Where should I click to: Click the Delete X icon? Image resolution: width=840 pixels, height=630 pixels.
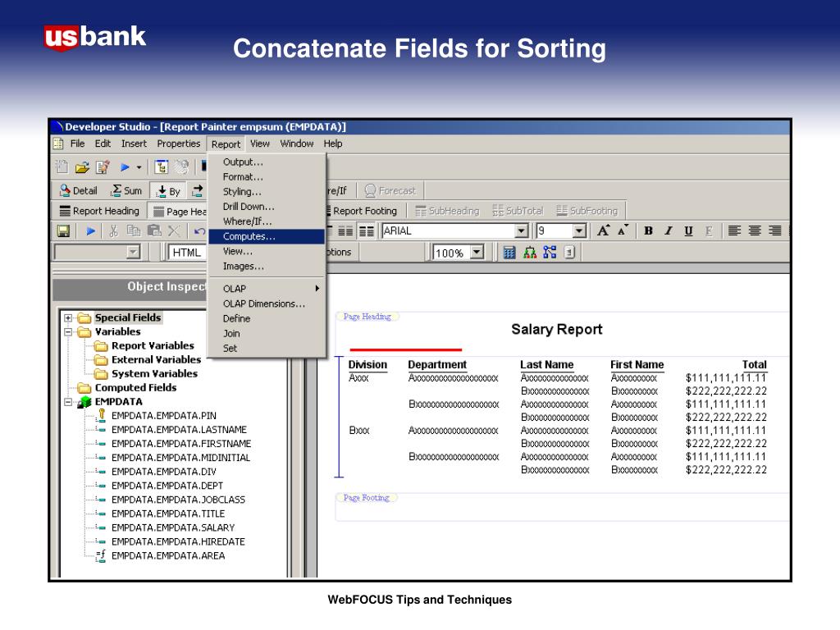click(x=174, y=231)
